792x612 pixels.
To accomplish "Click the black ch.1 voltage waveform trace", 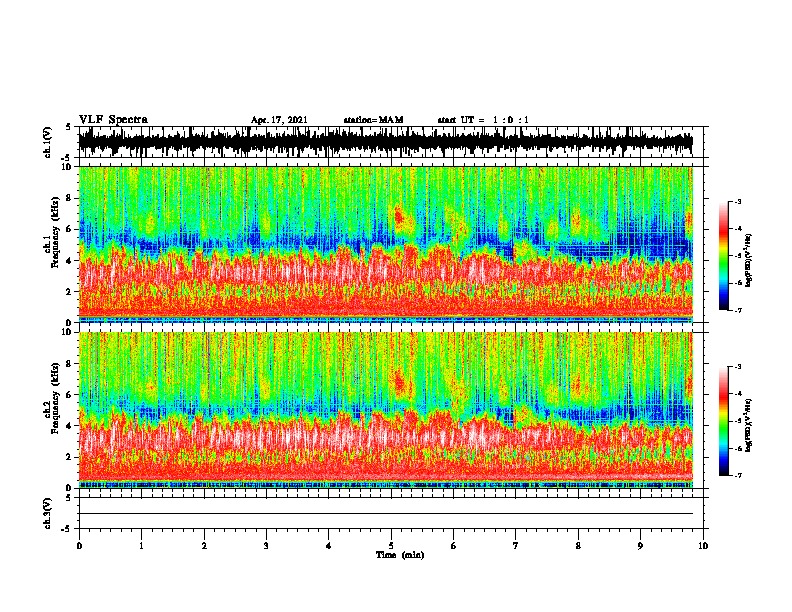I will [x=386, y=142].
